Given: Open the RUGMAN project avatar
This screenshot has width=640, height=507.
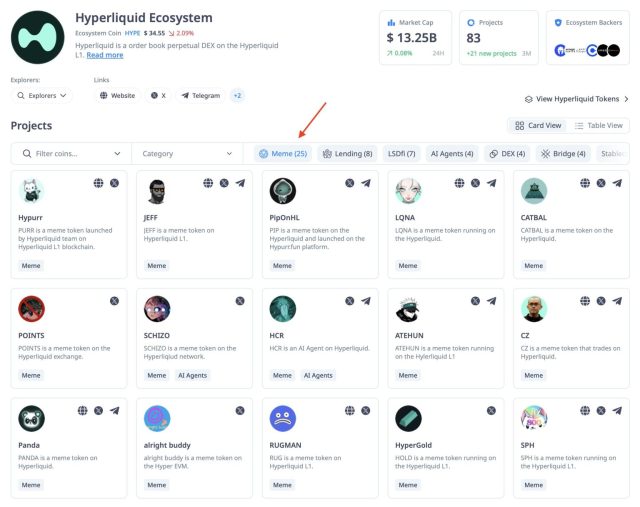Looking at the screenshot, I should point(282,418).
